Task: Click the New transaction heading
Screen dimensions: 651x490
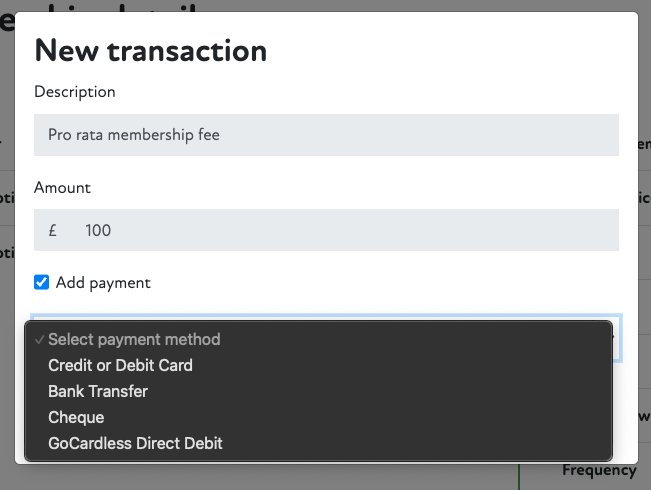Action: coord(151,50)
